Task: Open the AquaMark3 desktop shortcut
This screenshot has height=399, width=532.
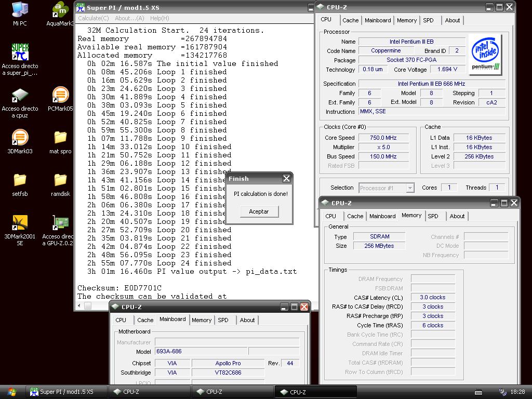Action: 60,14
